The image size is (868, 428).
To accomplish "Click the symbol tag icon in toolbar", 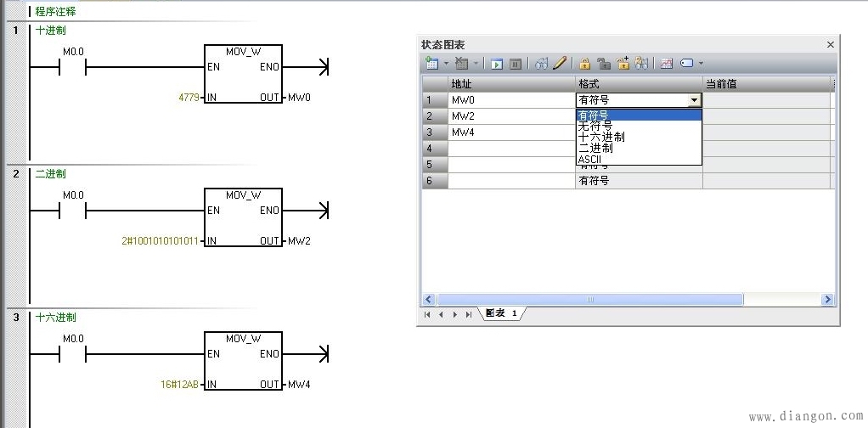I will (x=686, y=64).
